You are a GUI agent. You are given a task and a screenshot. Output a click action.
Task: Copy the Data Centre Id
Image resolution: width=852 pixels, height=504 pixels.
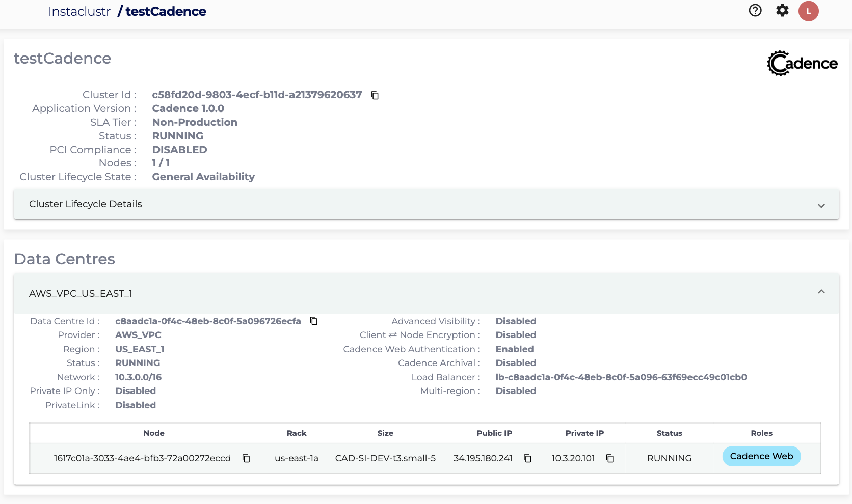314,321
